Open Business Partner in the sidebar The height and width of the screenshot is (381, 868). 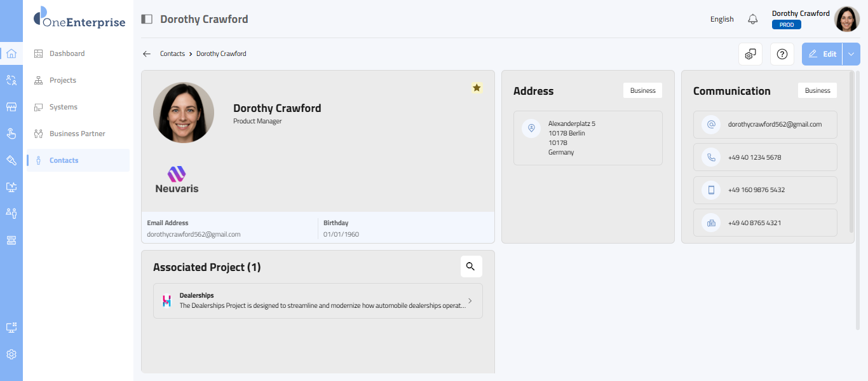pos(77,134)
